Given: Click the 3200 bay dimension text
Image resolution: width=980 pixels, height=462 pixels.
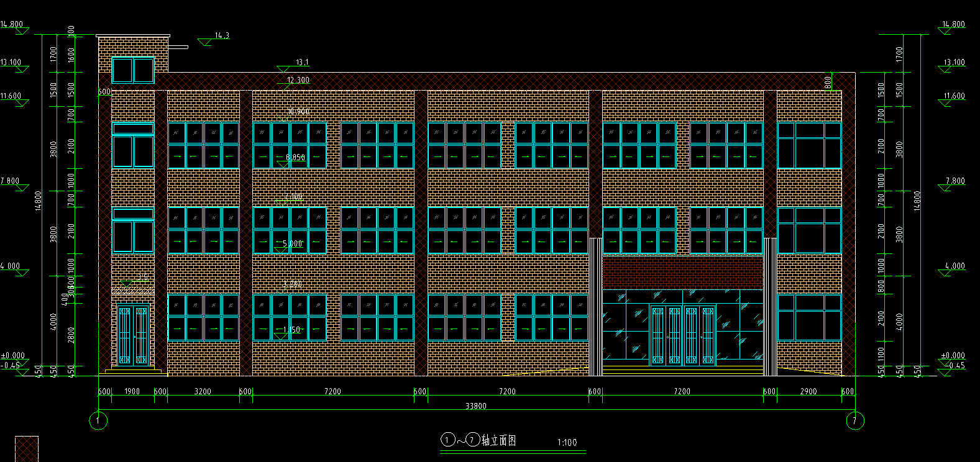Looking at the screenshot, I should point(203,391).
